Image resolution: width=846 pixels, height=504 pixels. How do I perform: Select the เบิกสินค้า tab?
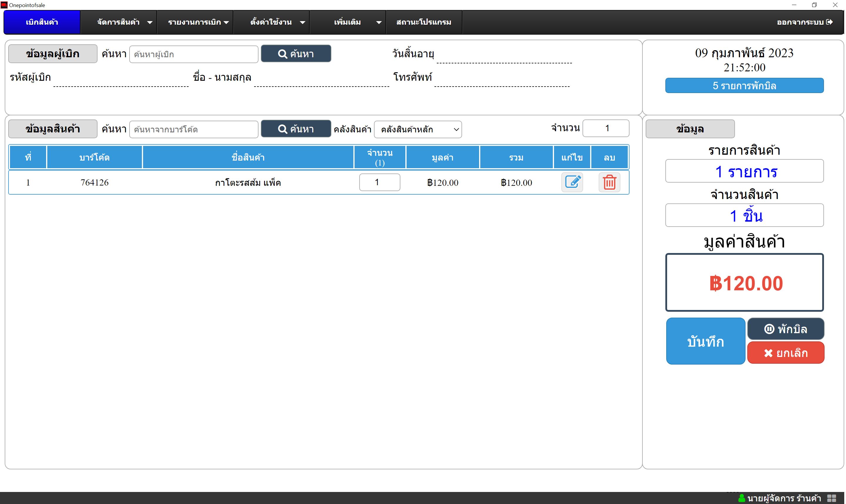[42, 22]
